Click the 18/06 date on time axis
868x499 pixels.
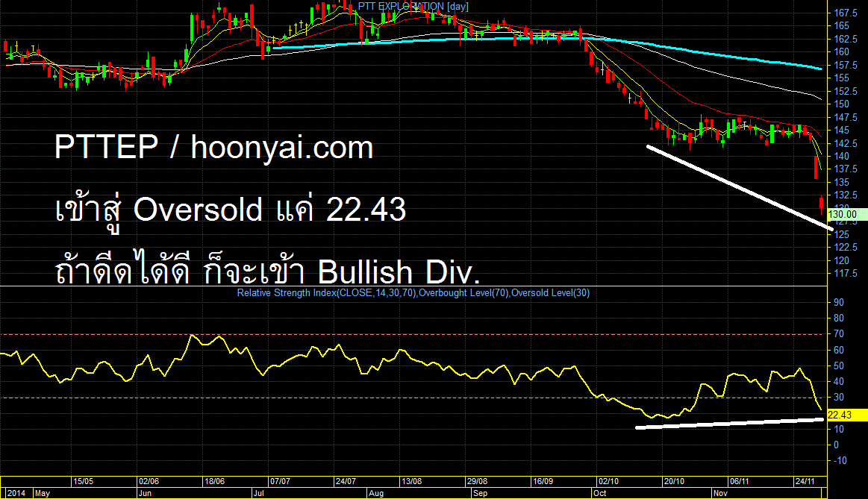tap(215, 481)
